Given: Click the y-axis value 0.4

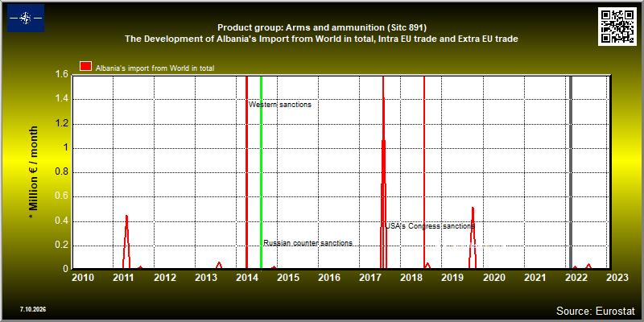Looking at the screenshot, I should click(62, 221).
